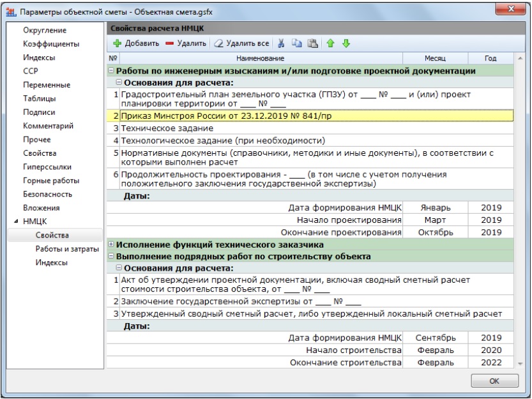Open the Подписи page
Viewport: 532px width, 399px height.
pos(39,112)
